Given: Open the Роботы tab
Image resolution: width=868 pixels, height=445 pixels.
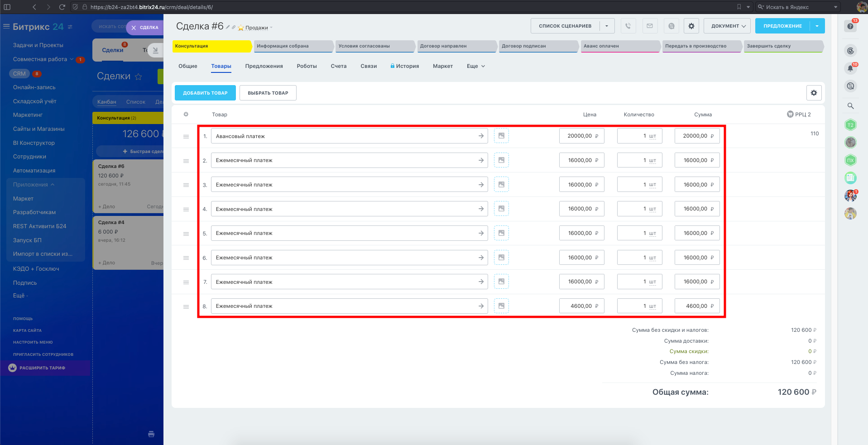Looking at the screenshot, I should (307, 66).
